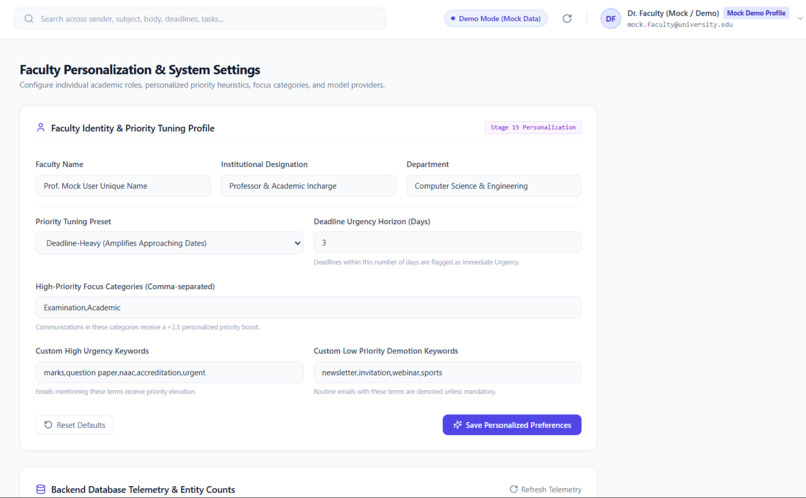
Task: Focus the global search field
Action: 200,19
